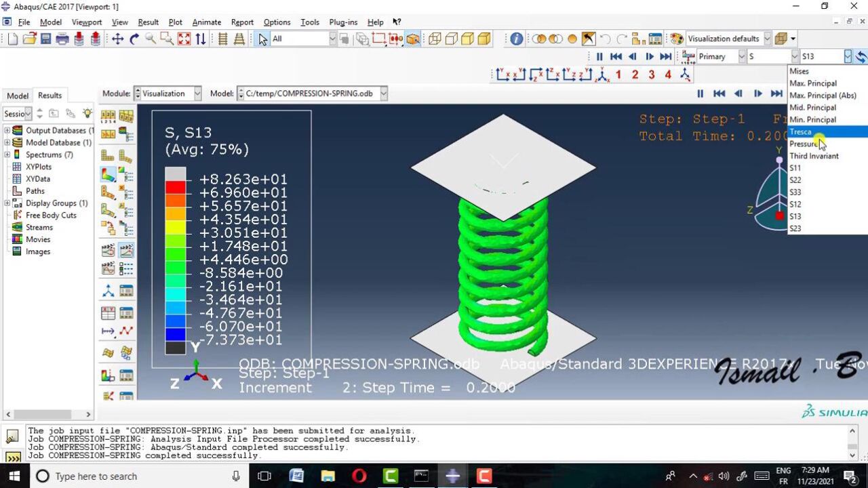This screenshot has height=488, width=868.
Task: Click the color code palette icon
Action: (677, 39)
